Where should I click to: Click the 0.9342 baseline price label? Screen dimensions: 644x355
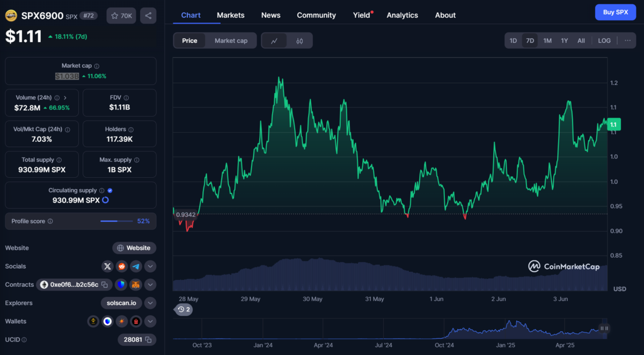coord(185,214)
